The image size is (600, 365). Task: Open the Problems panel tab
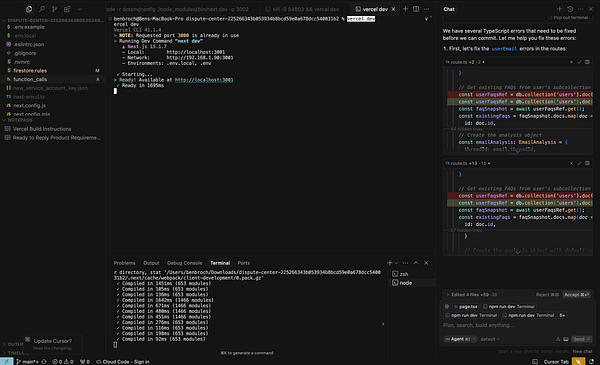pyautogui.click(x=124, y=263)
